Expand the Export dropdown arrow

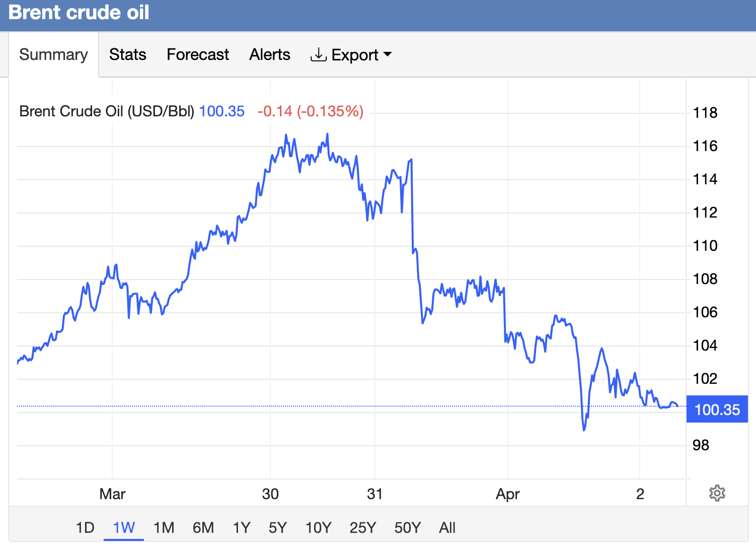point(387,54)
